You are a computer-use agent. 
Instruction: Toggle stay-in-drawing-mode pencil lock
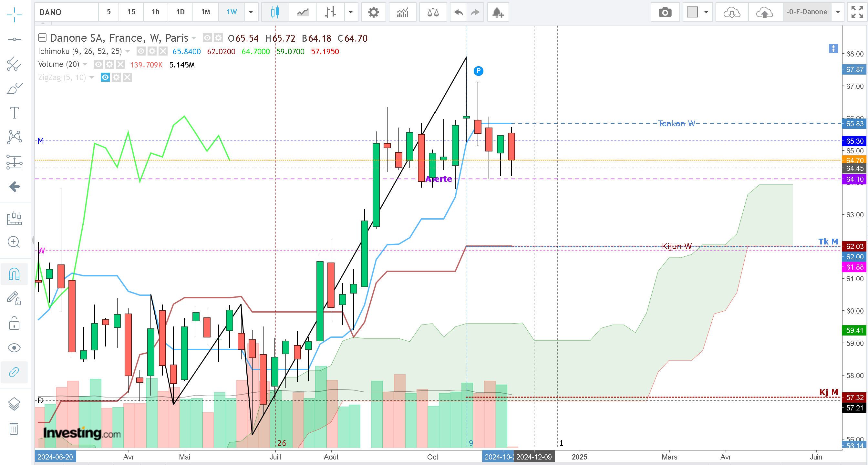14,299
